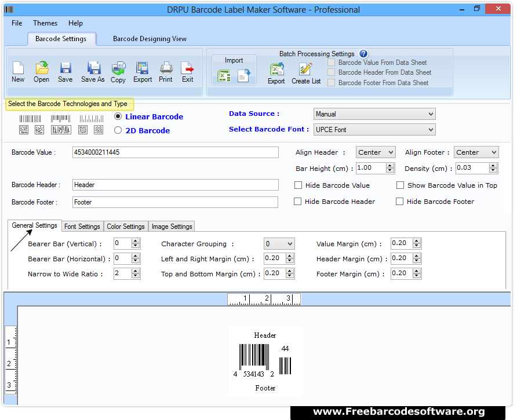Screen dimensions: 517x420
Task: Enable Barcode Value From Data Sheet
Action: 332,63
